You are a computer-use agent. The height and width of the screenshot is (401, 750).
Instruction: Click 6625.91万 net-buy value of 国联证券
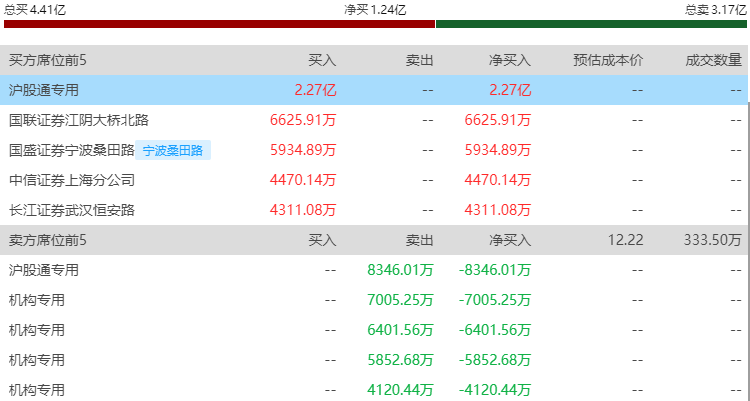(x=498, y=120)
